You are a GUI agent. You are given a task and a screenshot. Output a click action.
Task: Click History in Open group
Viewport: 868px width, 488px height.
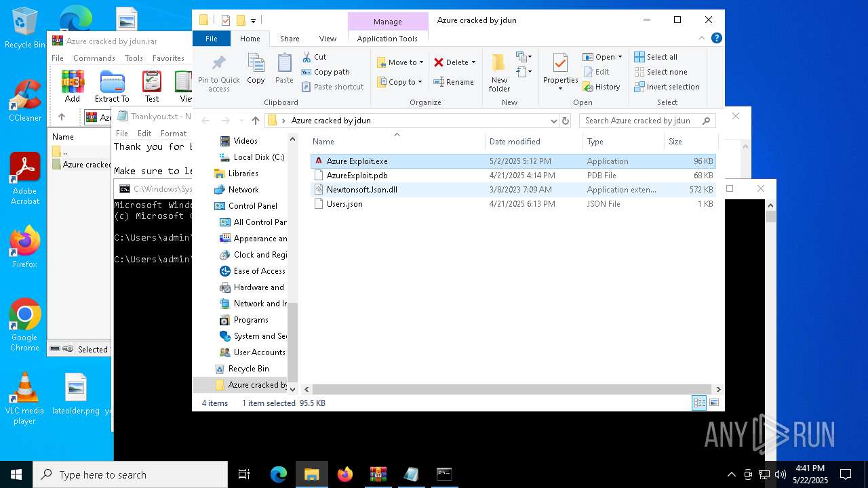tap(601, 87)
